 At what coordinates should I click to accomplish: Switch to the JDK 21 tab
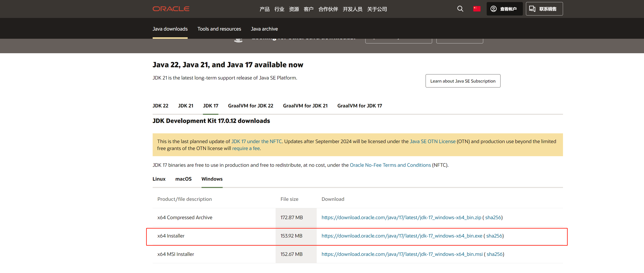[x=185, y=106]
